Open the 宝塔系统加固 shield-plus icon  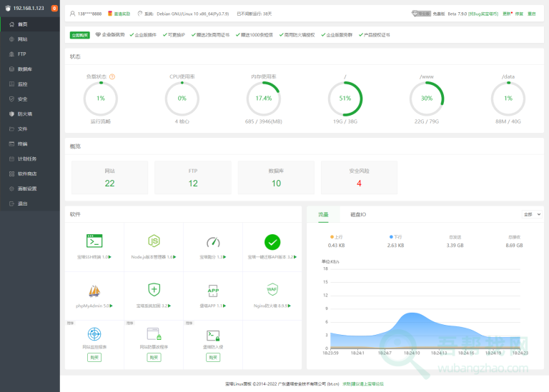pyautogui.click(x=153, y=290)
